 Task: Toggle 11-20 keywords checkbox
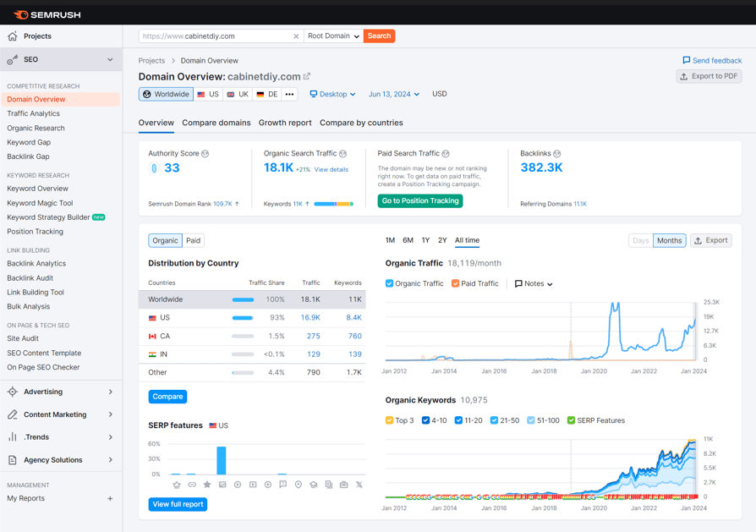click(x=458, y=420)
